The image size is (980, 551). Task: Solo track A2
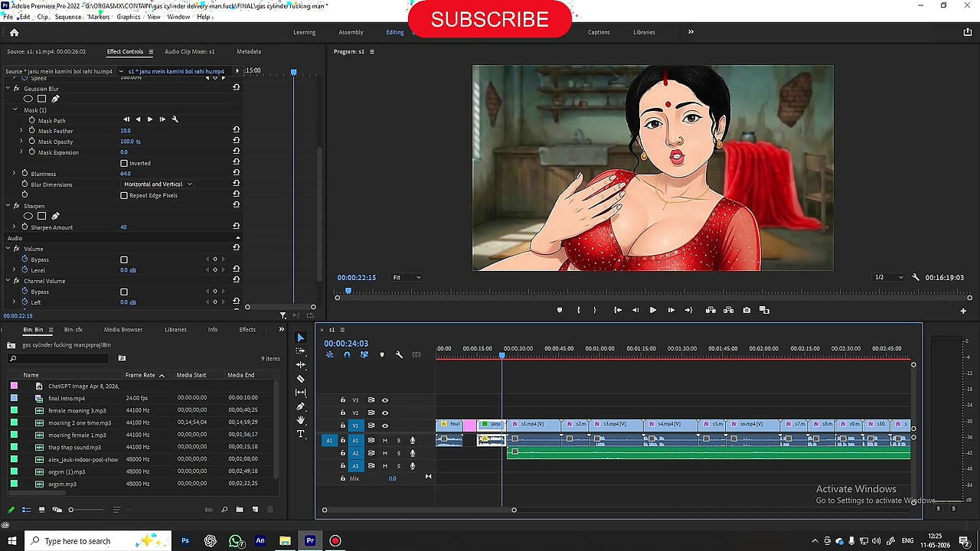click(x=398, y=453)
